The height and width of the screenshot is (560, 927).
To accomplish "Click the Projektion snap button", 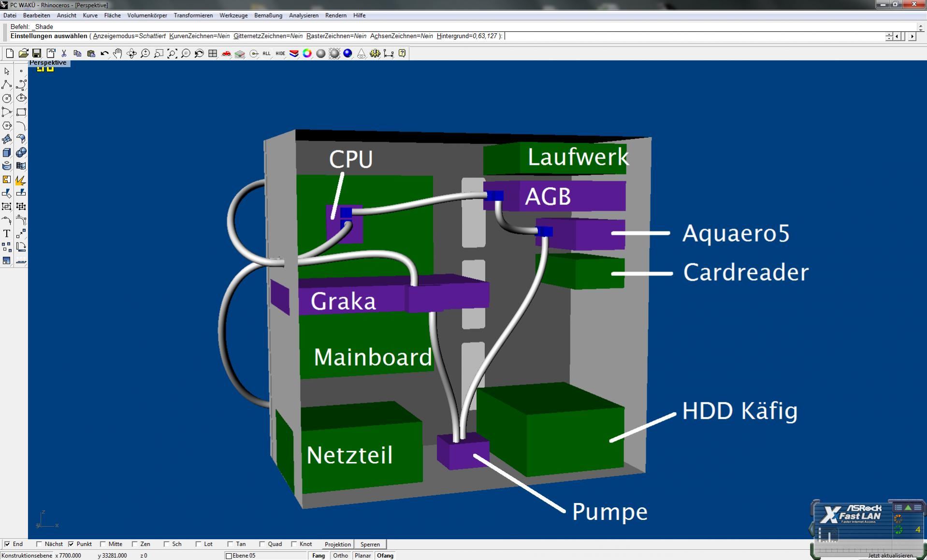I will (x=338, y=544).
